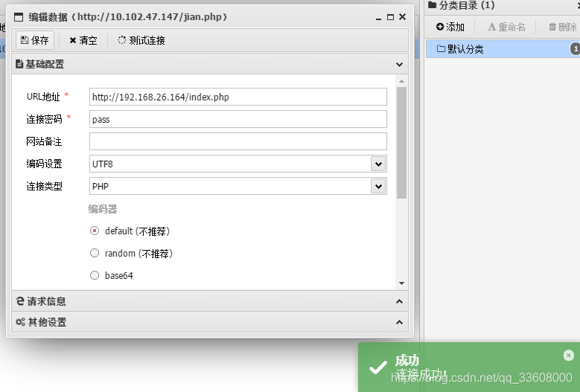Close the 编辑数据 dialog
This screenshot has width=580, height=392.
(x=403, y=16)
